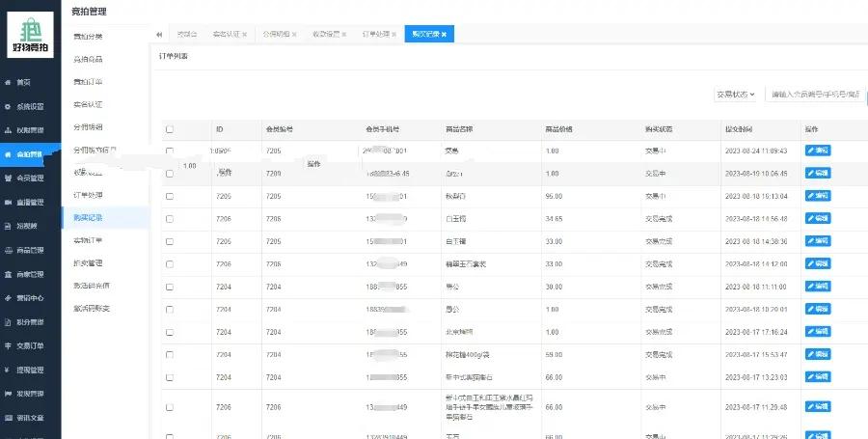Click the icon beside 营销中心
This screenshot has width=868, height=439.
[x=8, y=298]
